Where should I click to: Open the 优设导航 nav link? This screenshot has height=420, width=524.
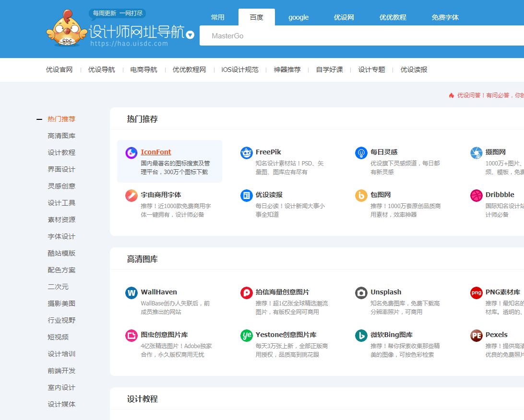coord(102,70)
